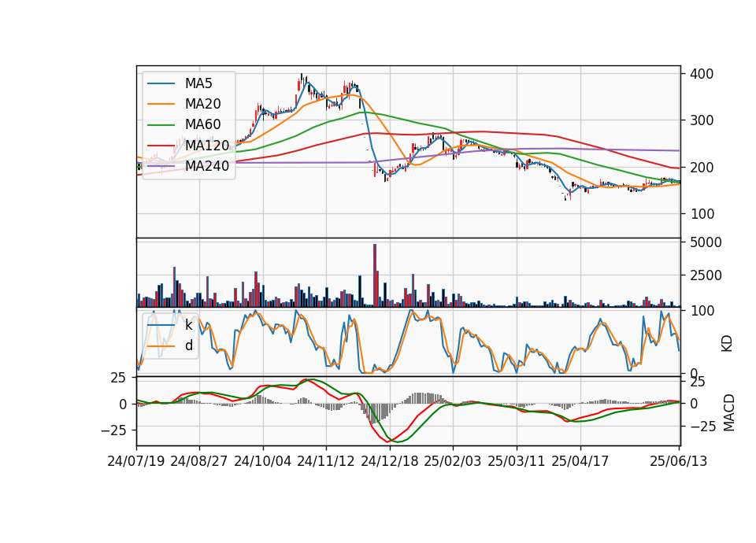Click the 24/08/27 date axis label

coord(199,461)
